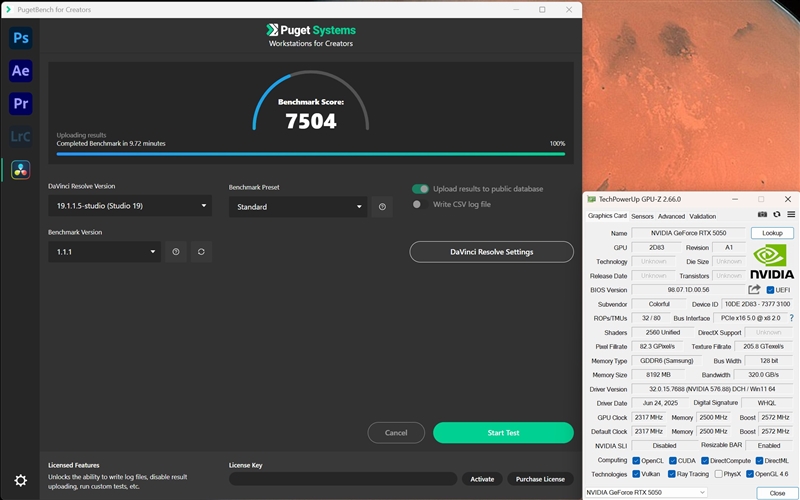This screenshot has height=500, width=800.
Task: Toggle the Ray Tracing checkbox
Action: pyautogui.click(x=671, y=474)
